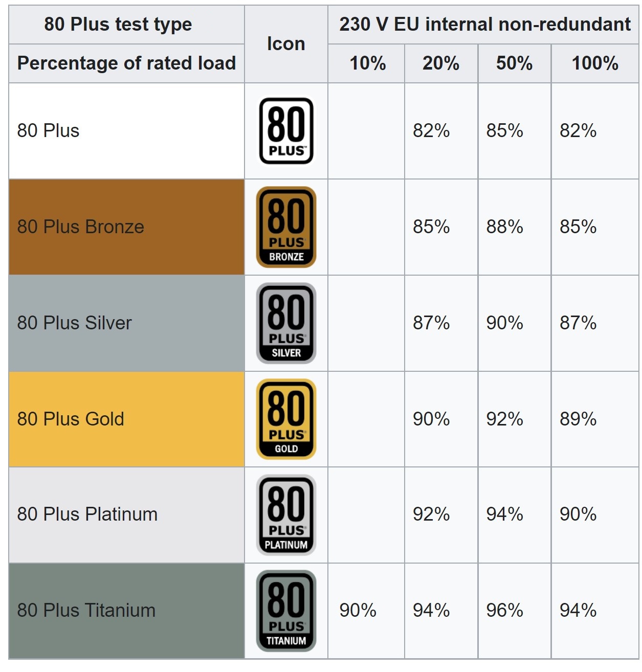Click the 96% Titanium efficiency value
This screenshot has height=672, width=642.
click(x=504, y=611)
